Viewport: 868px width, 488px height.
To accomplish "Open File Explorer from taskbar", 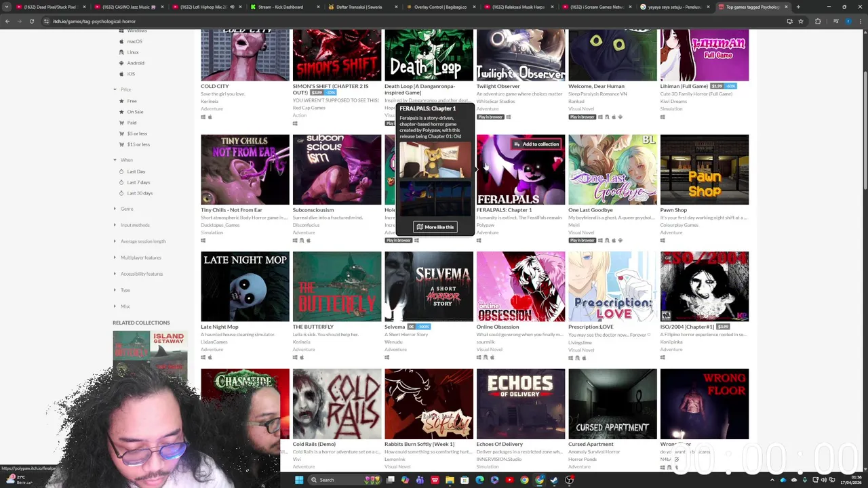I will tap(450, 480).
